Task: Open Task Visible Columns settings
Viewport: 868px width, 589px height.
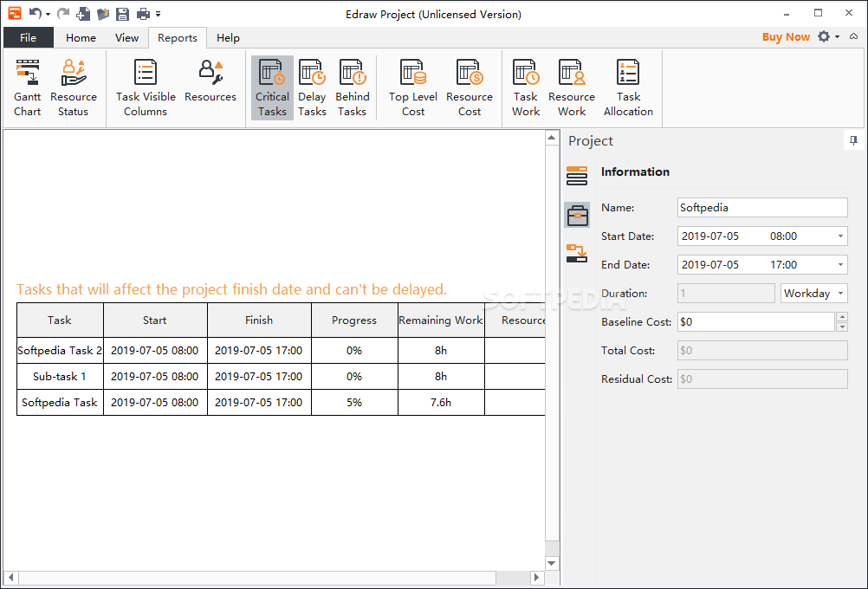Action: pyautogui.click(x=146, y=88)
